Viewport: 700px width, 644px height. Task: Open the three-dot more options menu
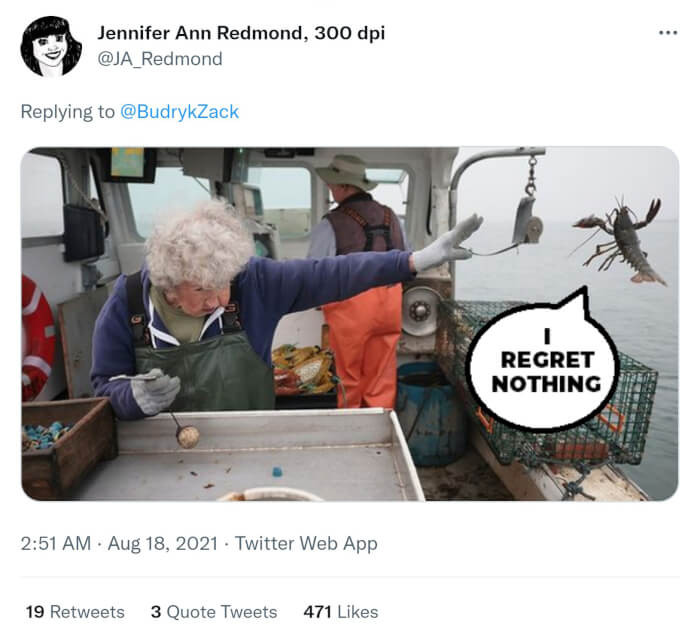click(668, 32)
